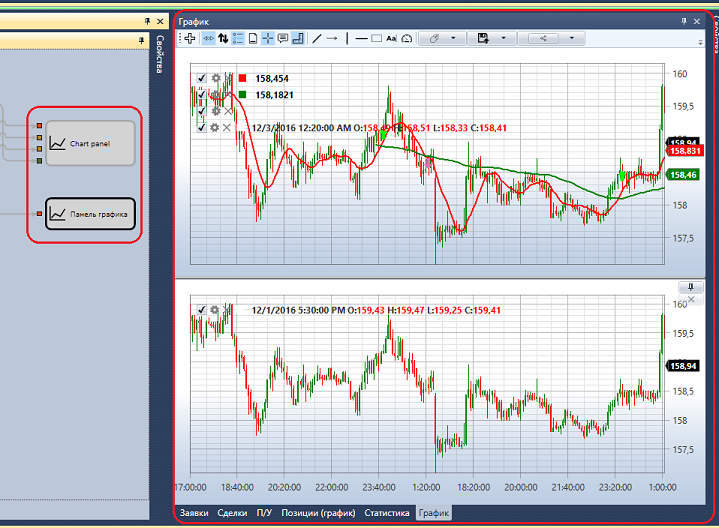The height and width of the screenshot is (528, 719).
Task: Switch to the П/У tab
Action: pos(264,513)
